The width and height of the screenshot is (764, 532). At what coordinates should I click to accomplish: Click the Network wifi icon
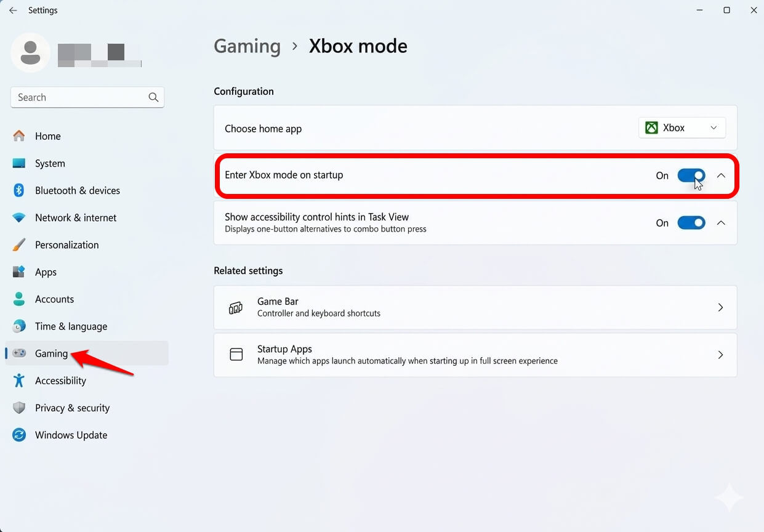tap(19, 217)
